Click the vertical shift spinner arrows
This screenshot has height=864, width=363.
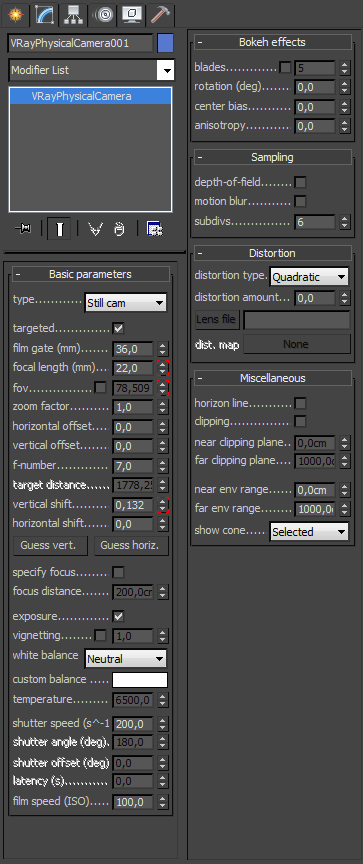coord(162,505)
